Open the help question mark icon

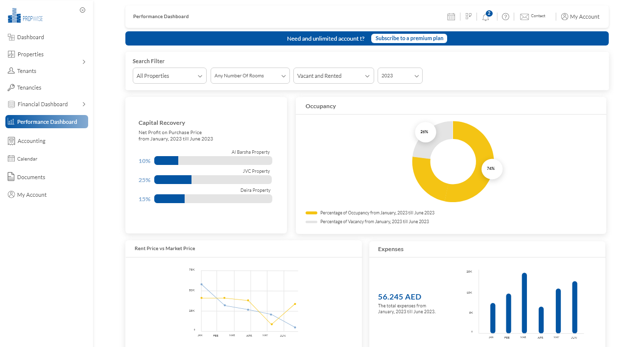(x=505, y=16)
